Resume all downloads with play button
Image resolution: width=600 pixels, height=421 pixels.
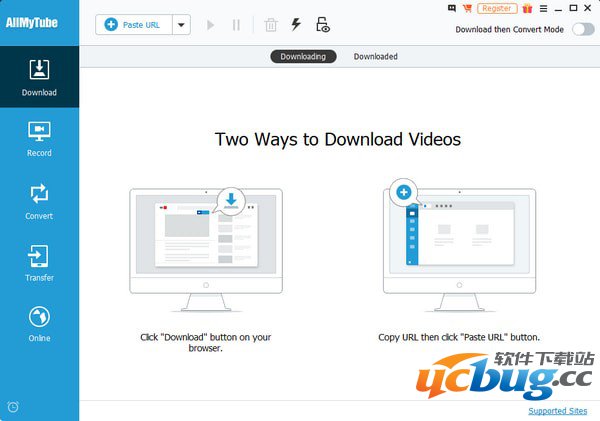coord(210,25)
